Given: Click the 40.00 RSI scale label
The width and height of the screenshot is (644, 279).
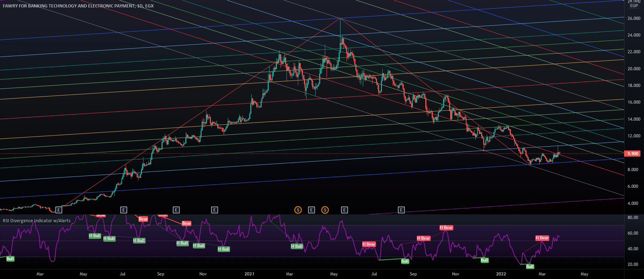Looking at the screenshot, I should 633,249.
